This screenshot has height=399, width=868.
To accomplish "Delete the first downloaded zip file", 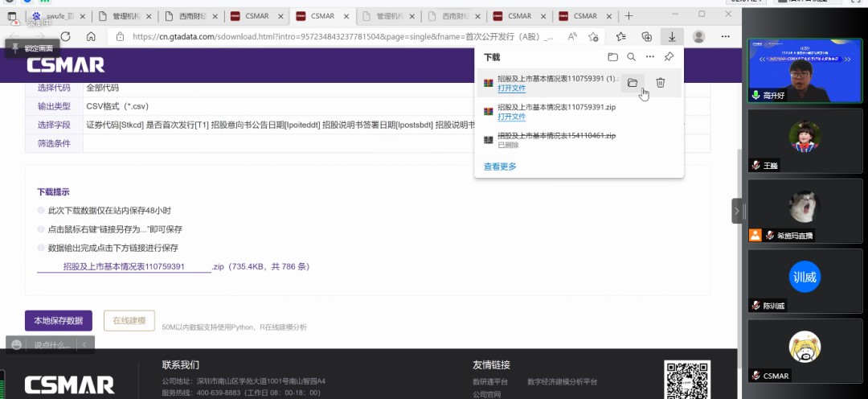I will click(660, 83).
